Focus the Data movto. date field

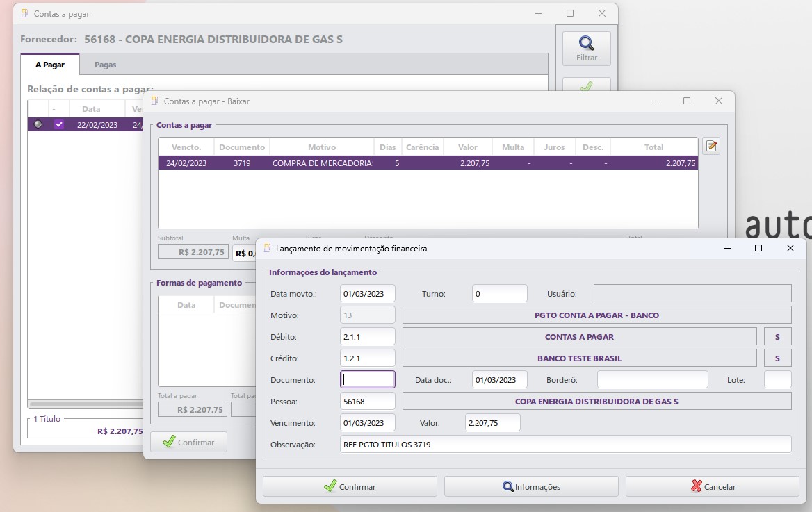point(368,293)
